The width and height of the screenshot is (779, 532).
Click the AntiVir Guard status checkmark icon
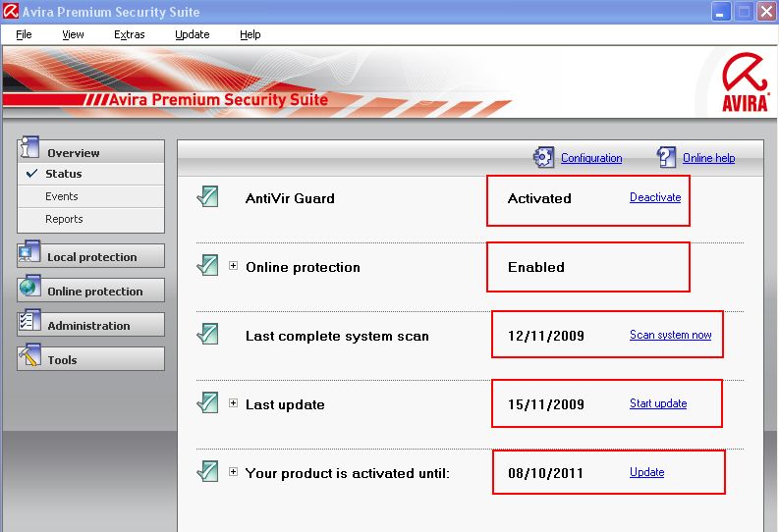pyautogui.click(x=207, y=196)
